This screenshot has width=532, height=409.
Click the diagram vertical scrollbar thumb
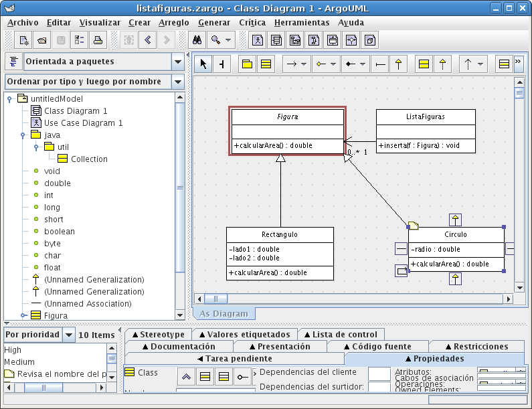click(519, 92)
